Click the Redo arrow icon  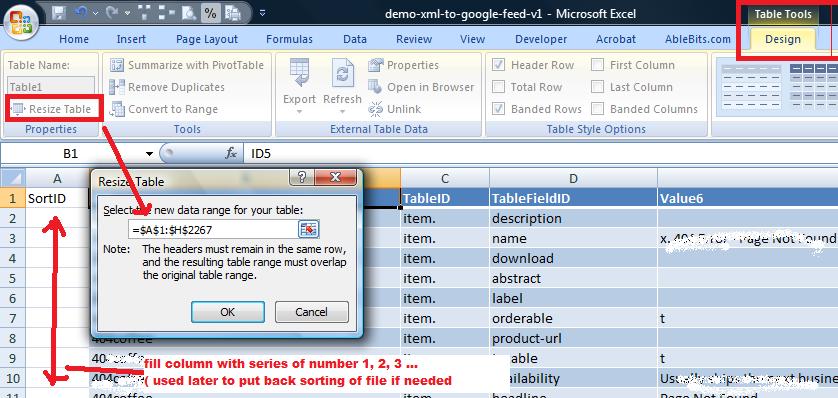click(113, 13)
